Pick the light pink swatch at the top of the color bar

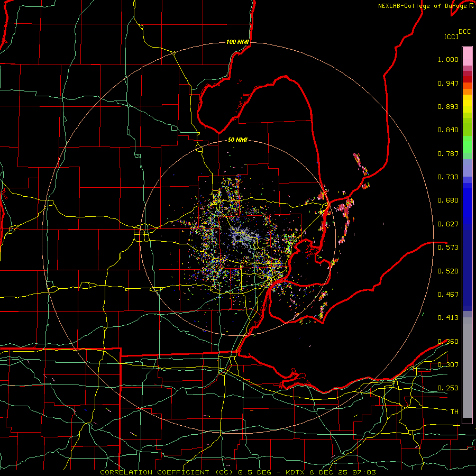click(x=467, y=57)
